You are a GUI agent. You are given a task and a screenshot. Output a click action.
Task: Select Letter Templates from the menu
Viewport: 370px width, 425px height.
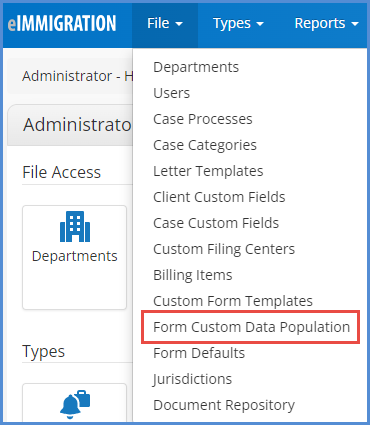tap(208, 171)
